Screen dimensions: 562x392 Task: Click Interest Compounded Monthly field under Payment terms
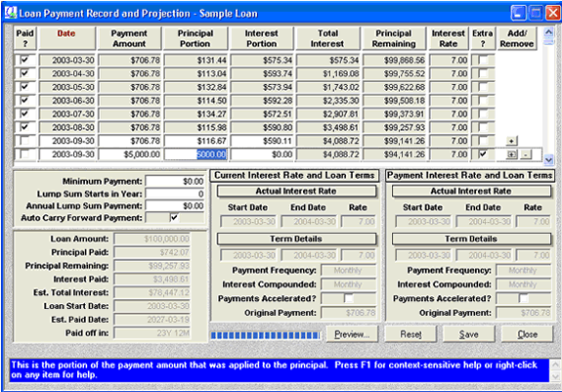[x=523, y=284]
